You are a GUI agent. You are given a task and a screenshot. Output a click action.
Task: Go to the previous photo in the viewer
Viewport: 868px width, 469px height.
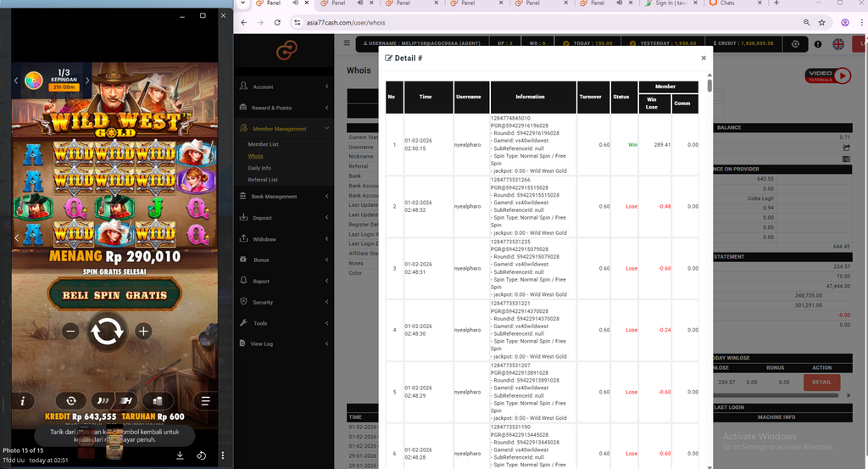click(x=17, y=237)
